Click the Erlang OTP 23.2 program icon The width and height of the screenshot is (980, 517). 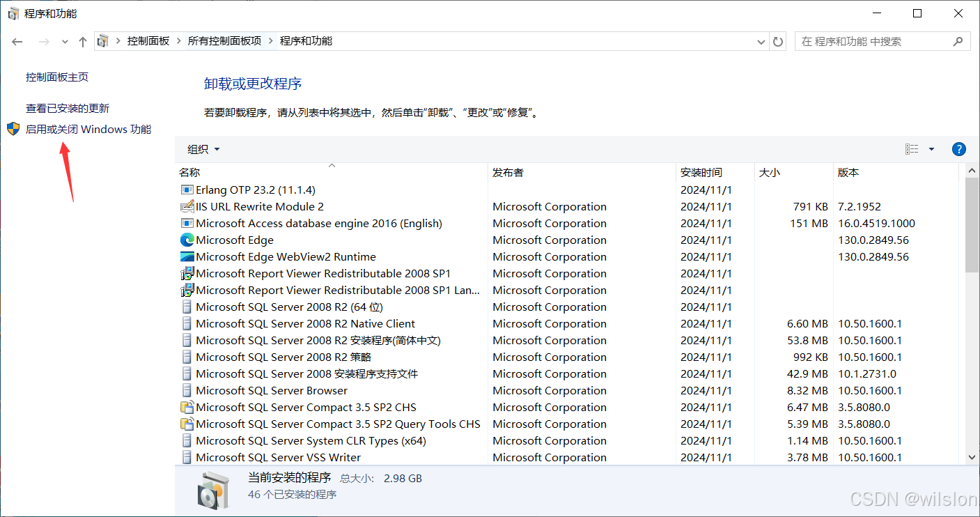click(x=187, y=190)
